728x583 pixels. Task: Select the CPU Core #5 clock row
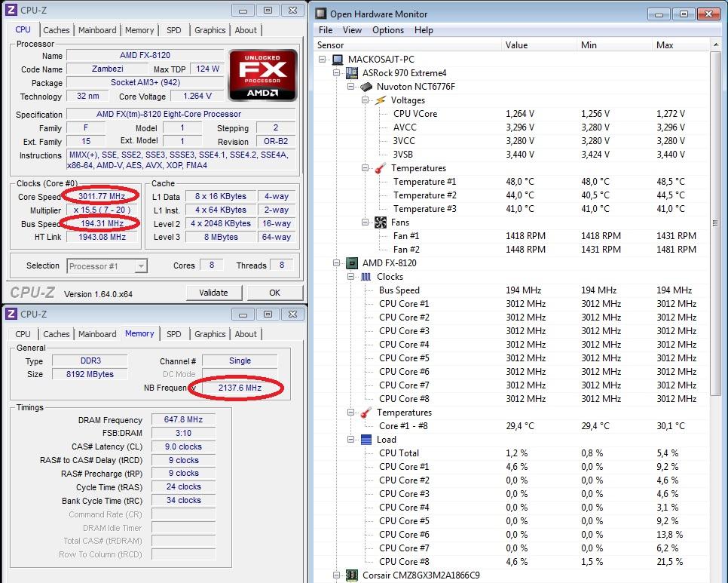click(512, 358)
